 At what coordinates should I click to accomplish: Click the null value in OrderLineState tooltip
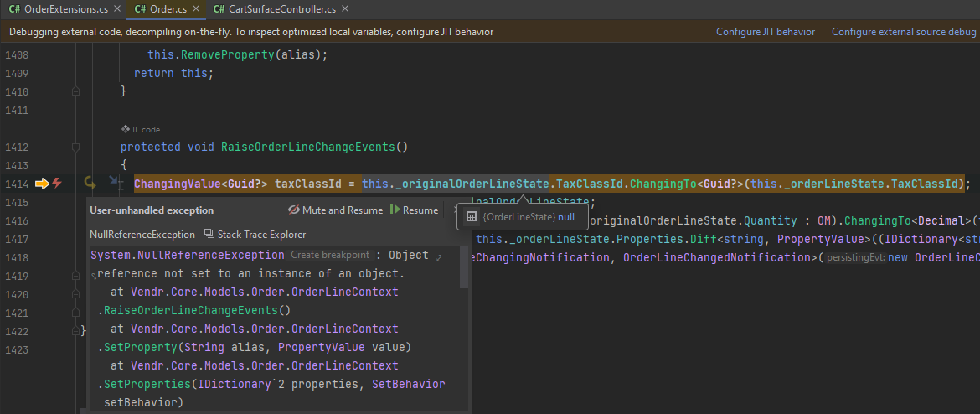click(x=566, y=217)
